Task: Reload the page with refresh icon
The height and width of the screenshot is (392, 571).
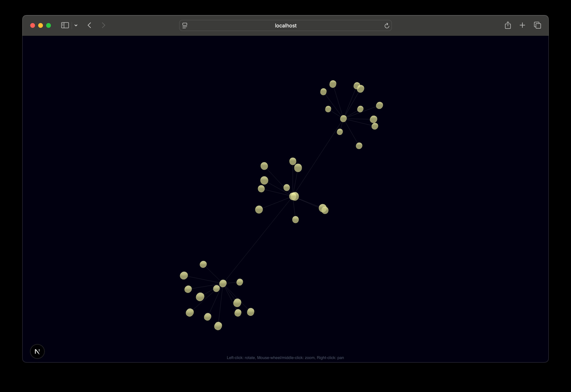Action: point(386,26)
